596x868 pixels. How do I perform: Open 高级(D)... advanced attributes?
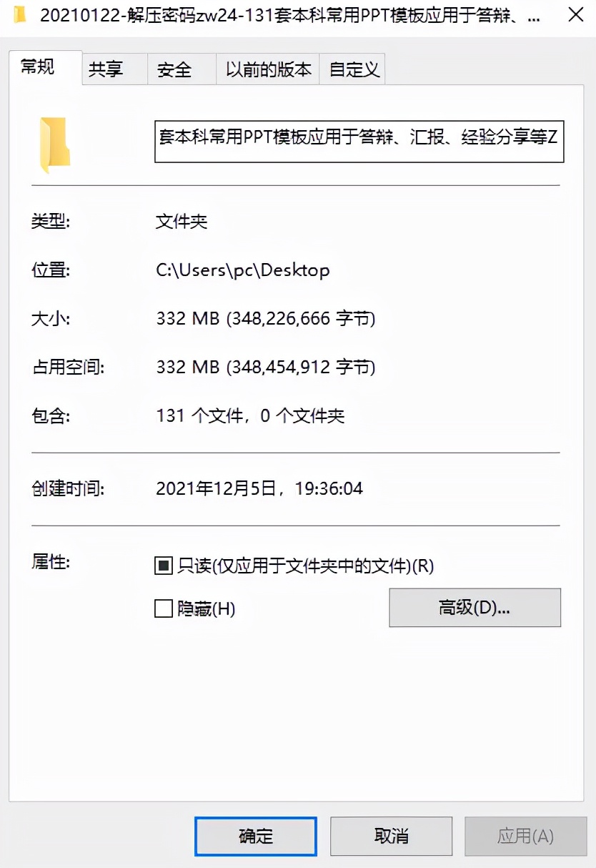coord(475,608)
